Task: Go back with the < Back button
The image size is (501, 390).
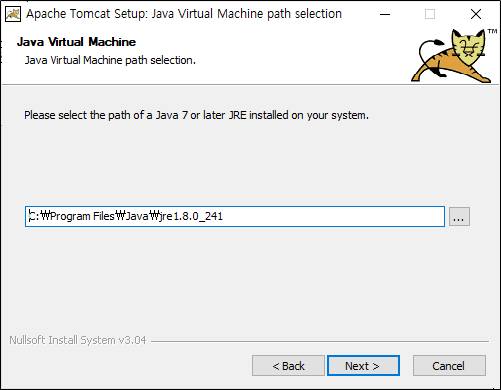Action: pyautogui.click(x=288, y=366)
